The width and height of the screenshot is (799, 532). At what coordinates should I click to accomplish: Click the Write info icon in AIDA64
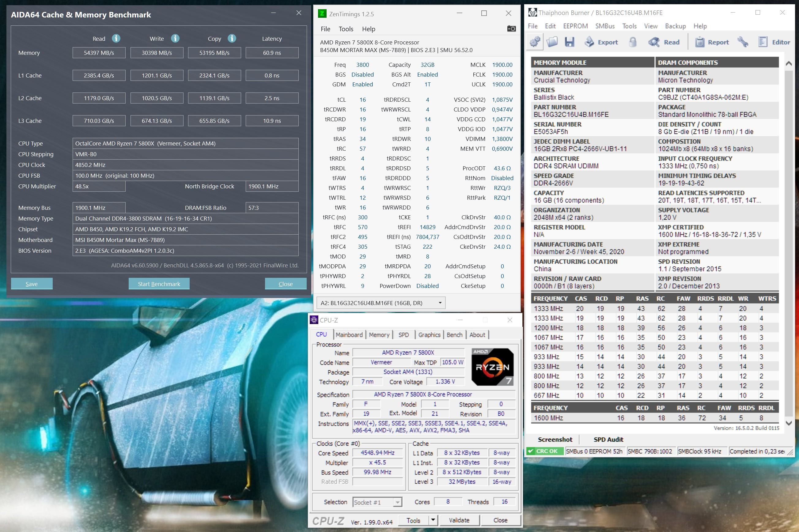point(175,38)
